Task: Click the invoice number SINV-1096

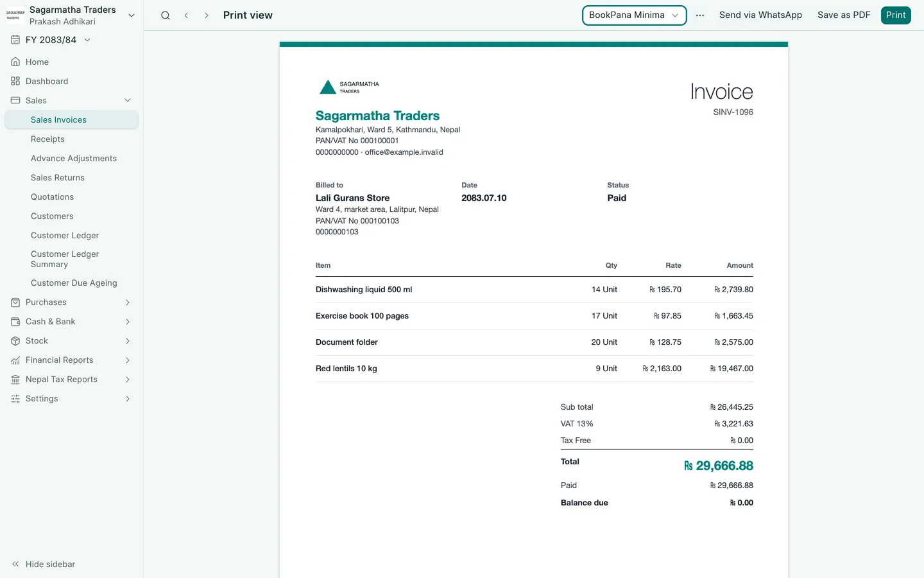Action: point(733,112)
